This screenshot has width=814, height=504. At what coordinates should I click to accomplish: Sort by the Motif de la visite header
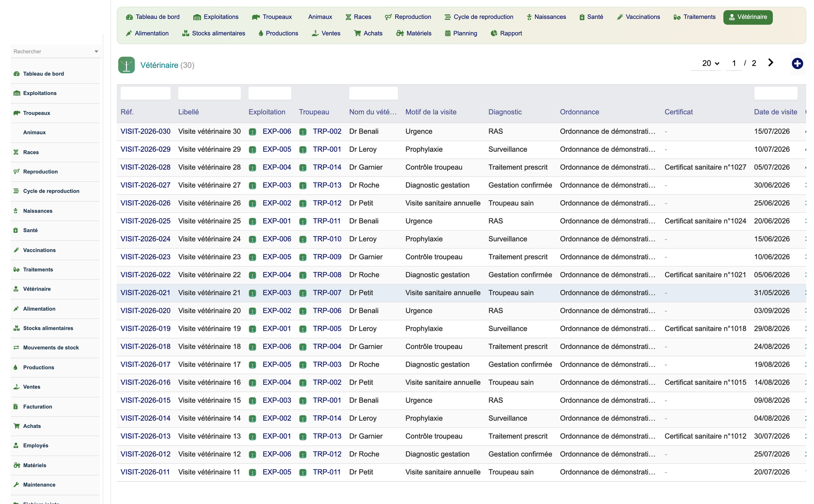point(431,112)
